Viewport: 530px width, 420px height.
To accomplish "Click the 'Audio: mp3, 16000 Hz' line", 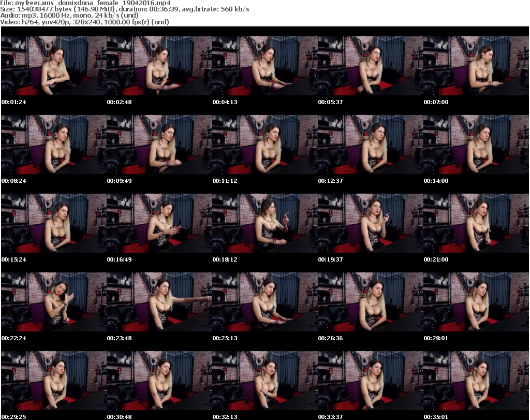I will click(69, 15).
